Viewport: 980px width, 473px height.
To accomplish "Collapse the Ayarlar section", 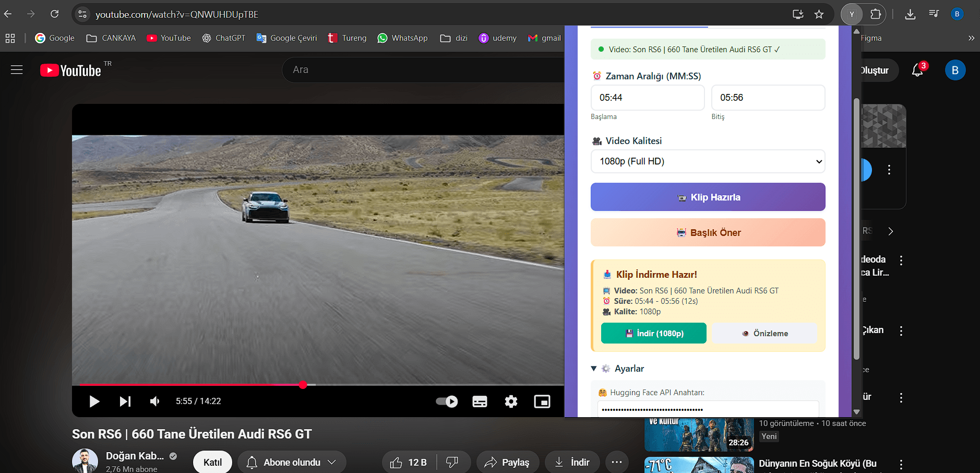I will [618, 369].
